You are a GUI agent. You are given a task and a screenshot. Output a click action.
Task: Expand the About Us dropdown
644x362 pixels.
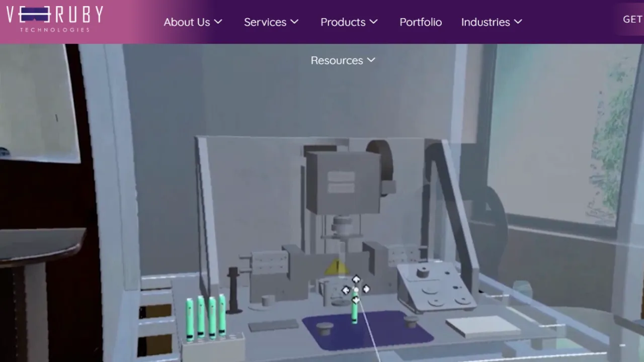click(218, 22)
